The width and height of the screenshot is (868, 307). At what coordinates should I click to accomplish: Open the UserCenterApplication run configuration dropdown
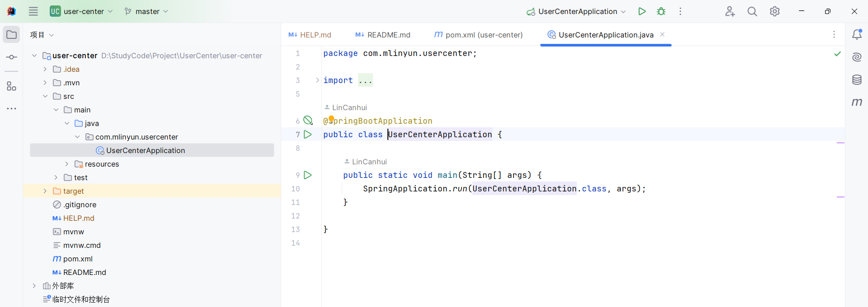coord(577,11)
